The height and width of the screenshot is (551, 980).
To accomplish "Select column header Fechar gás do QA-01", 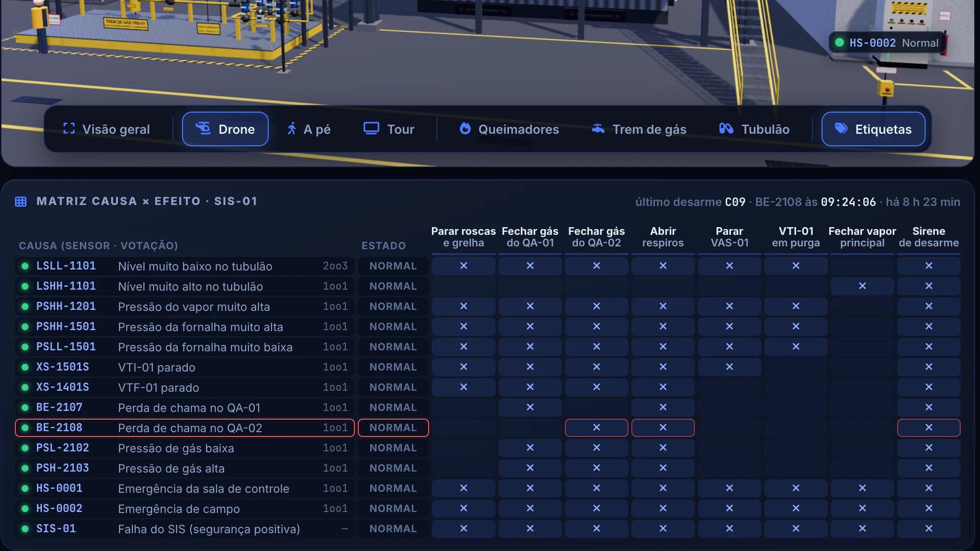I will [530, 237].
